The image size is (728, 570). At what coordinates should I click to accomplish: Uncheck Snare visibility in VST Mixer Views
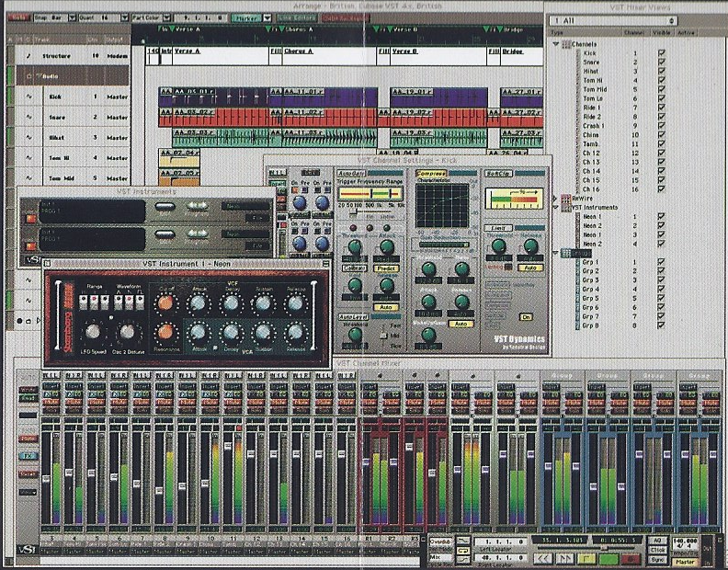(x=661, y=62)
